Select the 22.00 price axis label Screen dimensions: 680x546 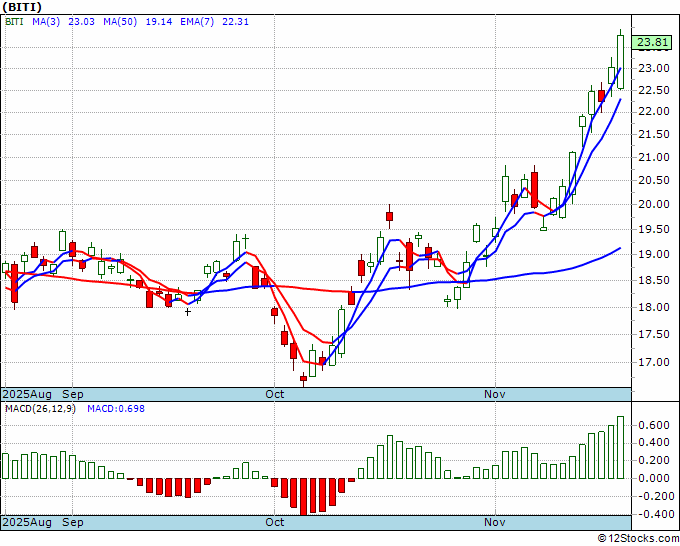point(654,111)
